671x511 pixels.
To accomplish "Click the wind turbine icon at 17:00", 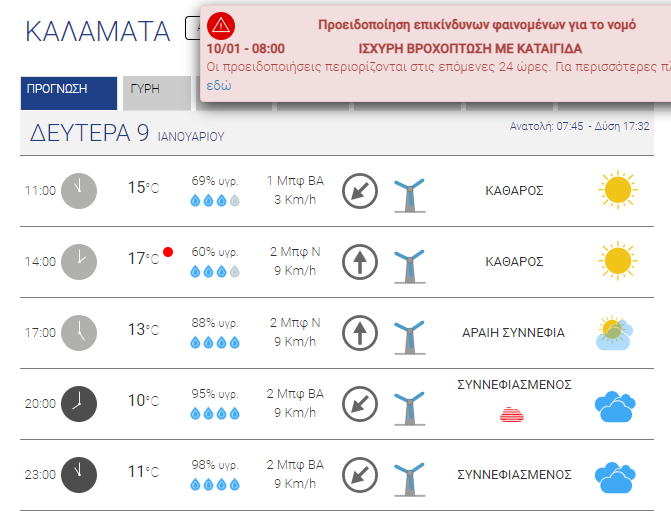I will pos(410,337).
